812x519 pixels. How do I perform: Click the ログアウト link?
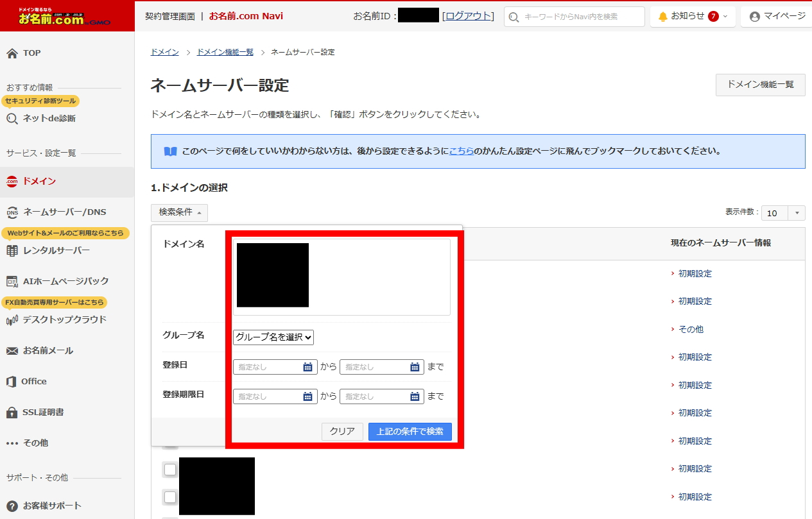[469, 16]
